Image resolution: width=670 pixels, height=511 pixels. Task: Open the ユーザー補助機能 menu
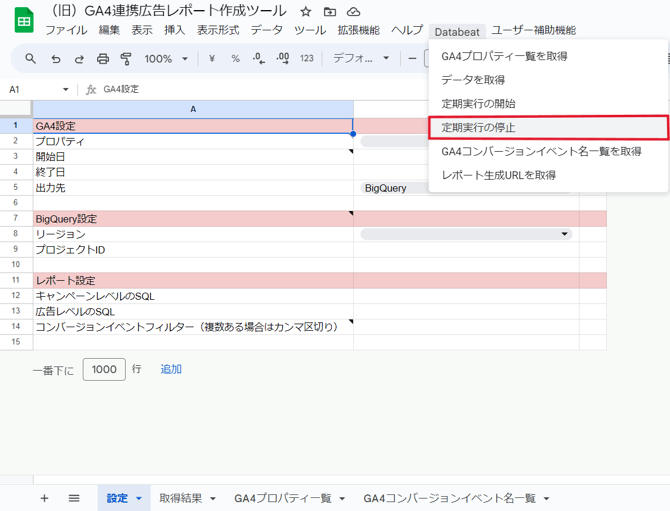pos(534,30)
